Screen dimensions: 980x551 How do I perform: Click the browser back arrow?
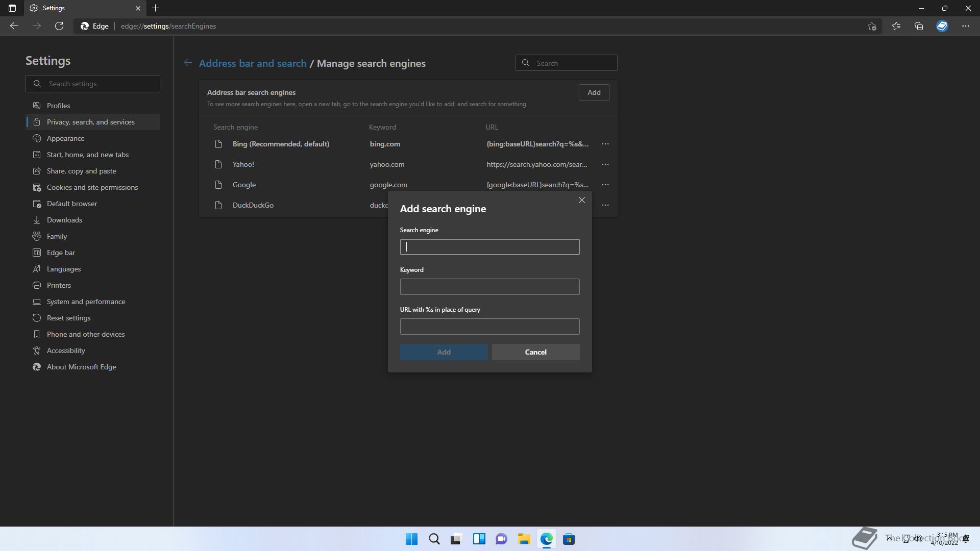pyautogui.click(x=14, y=26)
